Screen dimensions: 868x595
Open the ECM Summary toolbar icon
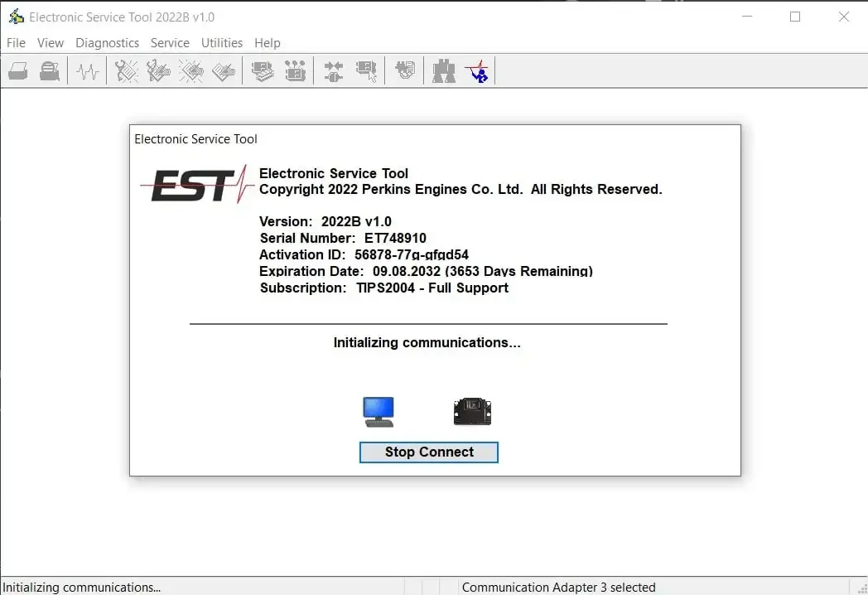click(x=263, y=71)
